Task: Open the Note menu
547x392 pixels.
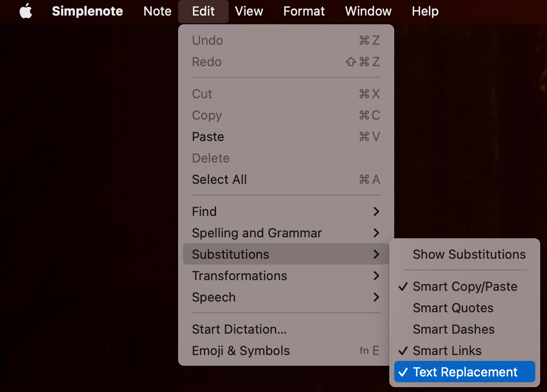Action: [x=157, y=11]
